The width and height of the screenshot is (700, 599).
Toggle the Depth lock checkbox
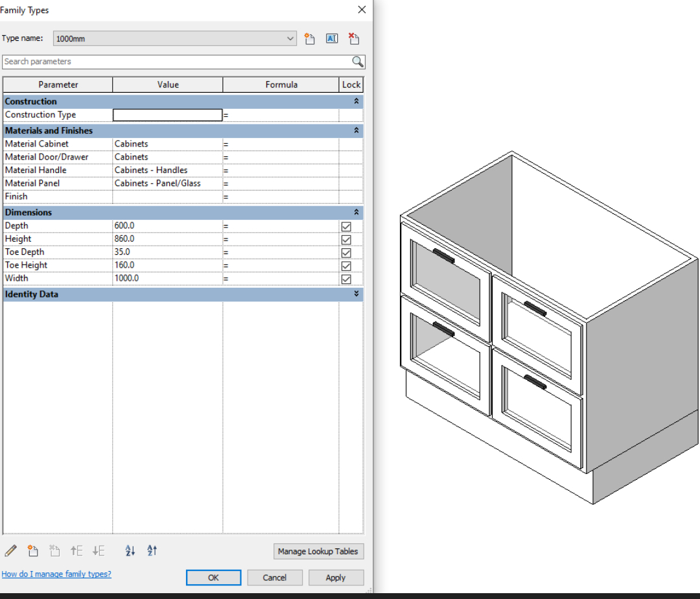(346, 226)
